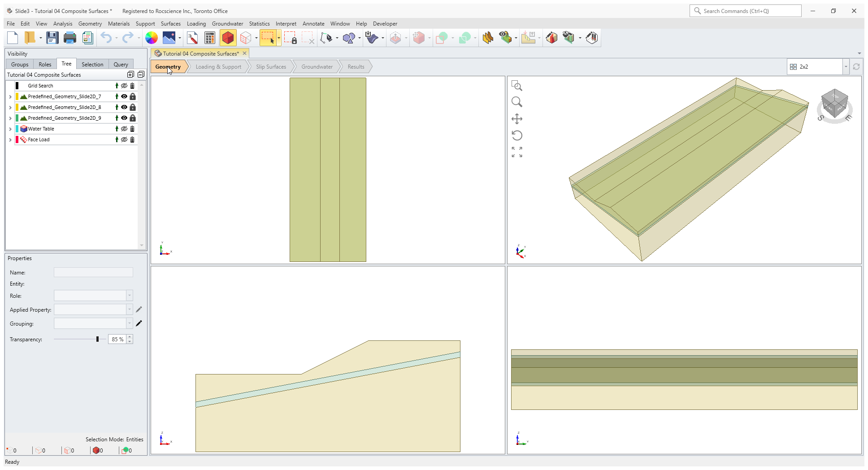Open the Applied Property dropdown

(130, 309)
